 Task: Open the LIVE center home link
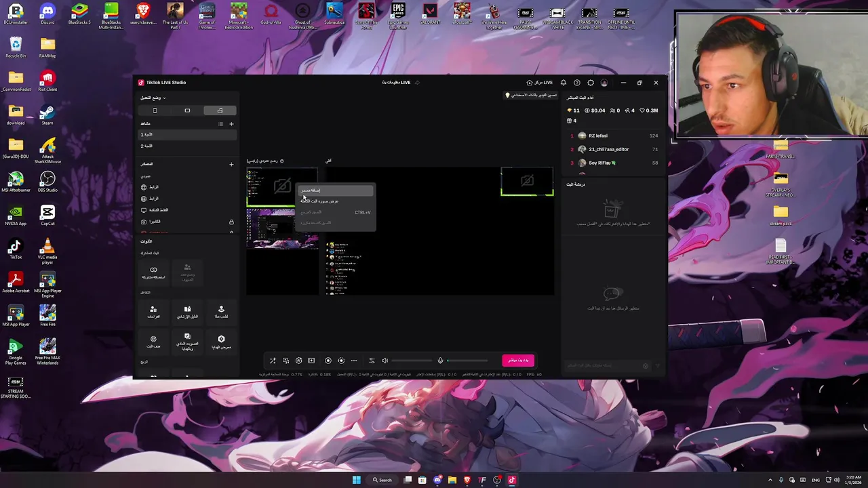(540, 83)
